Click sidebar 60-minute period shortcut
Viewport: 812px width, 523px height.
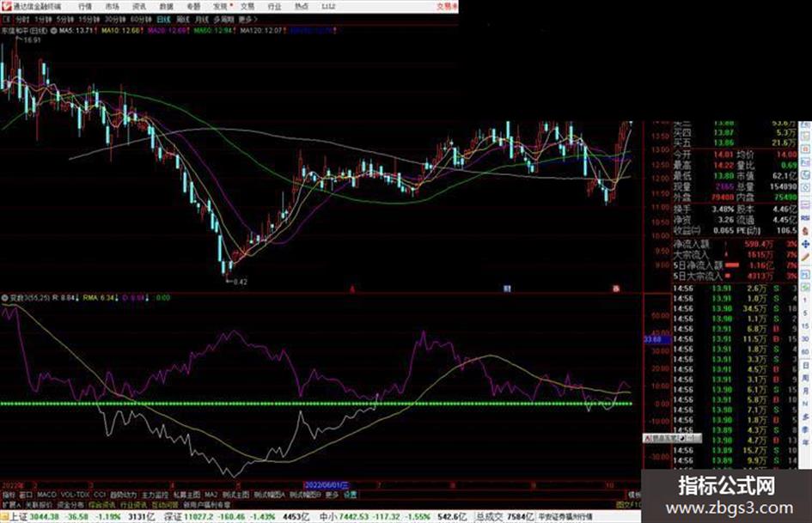pyautogui.click(x=805, y=352)
